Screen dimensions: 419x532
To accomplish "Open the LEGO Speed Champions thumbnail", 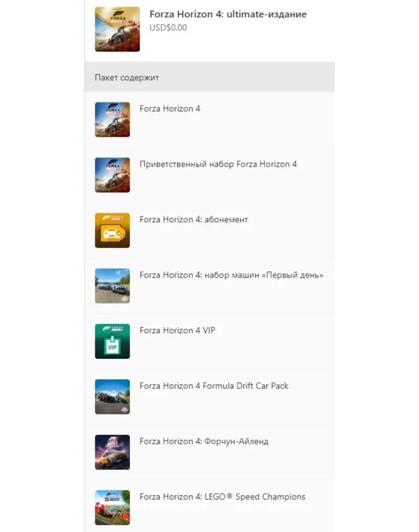I will click(x=112, y=508).
